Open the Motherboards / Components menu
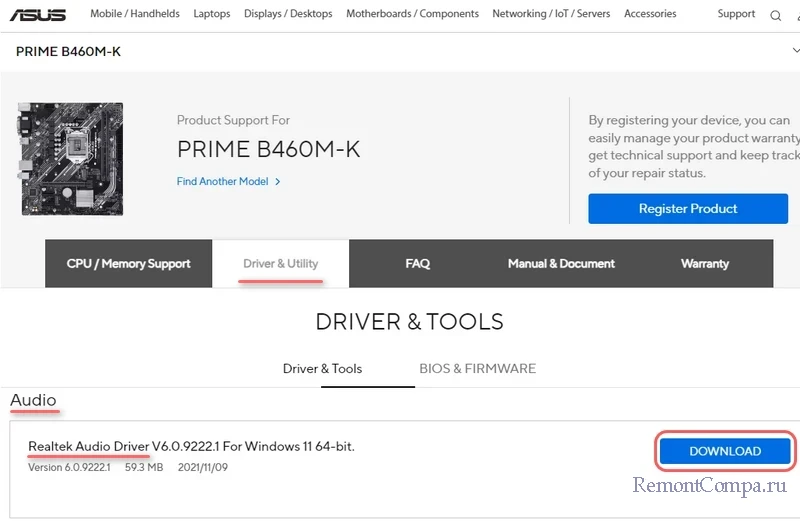The height and width of the screenshot is (521, 800). (412, 14)
